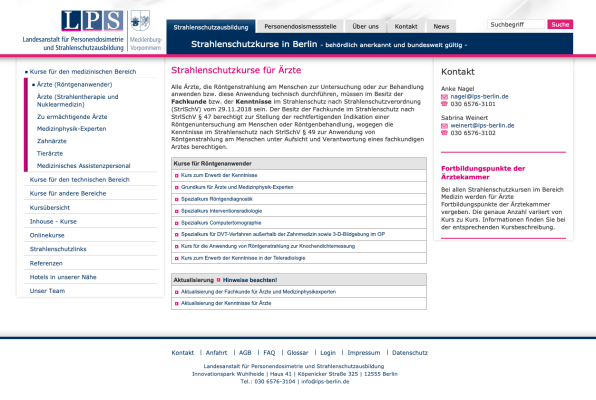Screen dimensions: 596x400
Task: Click Hinweise beachten! link
Action: pos(250,280)
